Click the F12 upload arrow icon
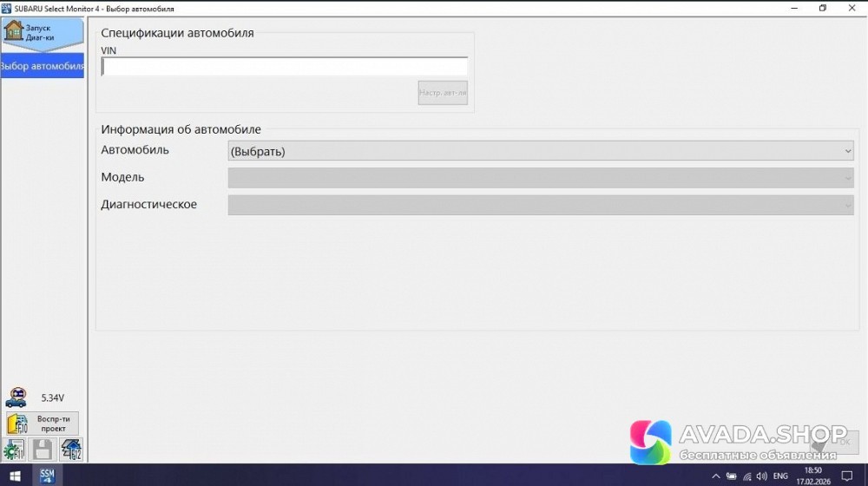Image resolution: width=868 pixels, height=486 pixels. click(71, 450)
